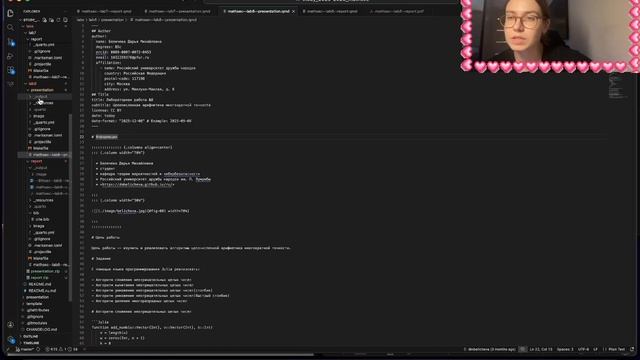Open the mathsec--lab8--report.pdf tab
This screenshot has width=640, height=360.
[x=398, y=11]
